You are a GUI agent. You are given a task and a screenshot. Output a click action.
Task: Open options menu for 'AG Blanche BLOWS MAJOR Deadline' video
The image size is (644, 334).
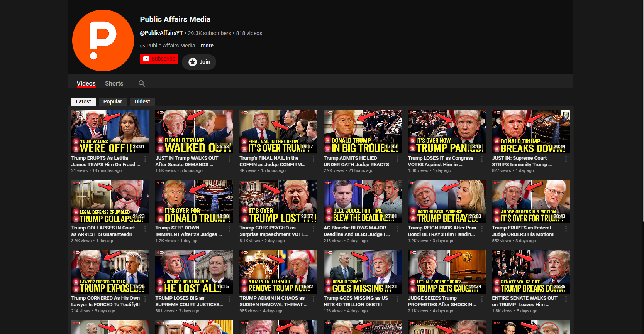(398, 229)
